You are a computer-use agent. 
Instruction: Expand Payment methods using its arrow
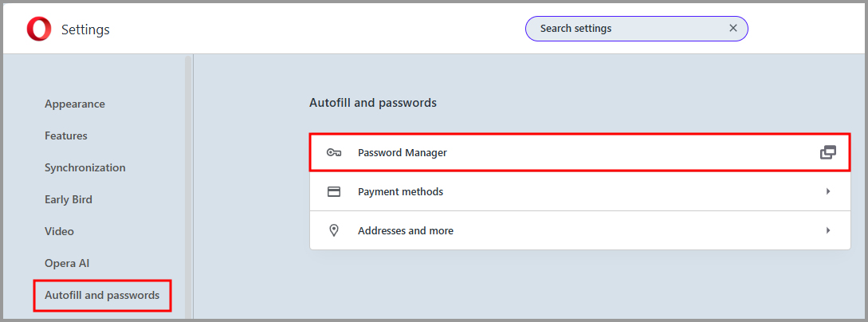(x=828, y=191)
